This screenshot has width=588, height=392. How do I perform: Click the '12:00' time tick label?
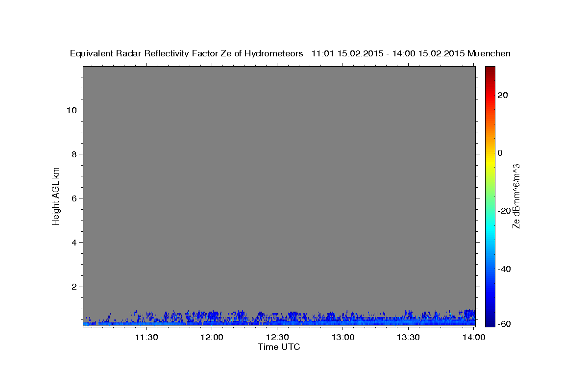click(212, 337)
